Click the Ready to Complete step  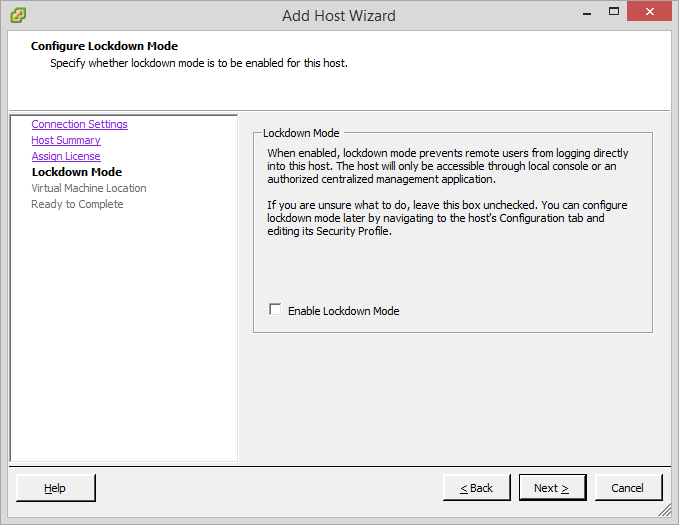tap(77, 204)
